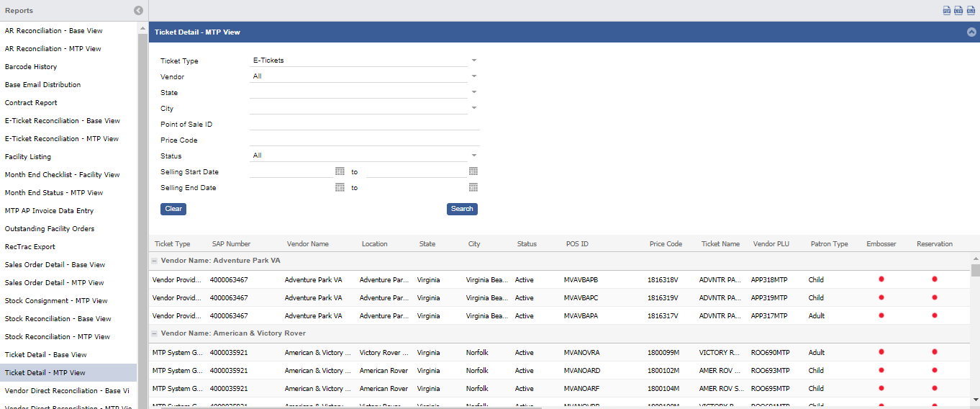Screen dimensions: 980x409
Task: Collapse the Adventure Park VA vendor group
Action: pyautogui.click(x=154, y=261)
